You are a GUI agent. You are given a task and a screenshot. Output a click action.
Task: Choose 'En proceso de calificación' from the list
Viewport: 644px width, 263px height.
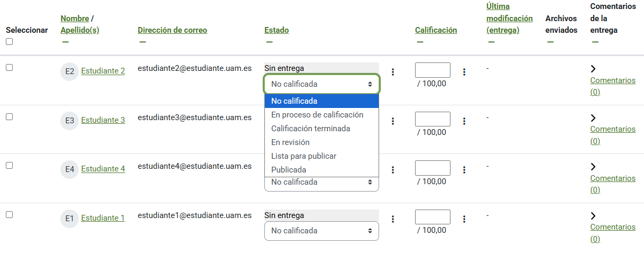tap(317, 115)
